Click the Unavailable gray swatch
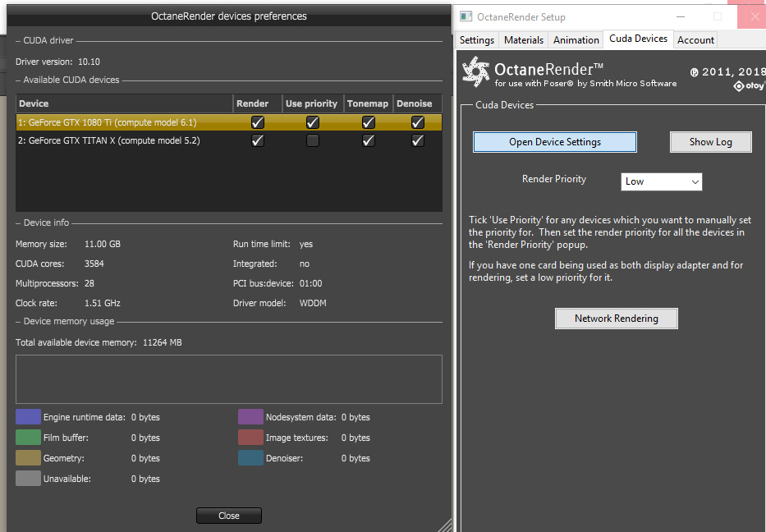 click(29, 479)
